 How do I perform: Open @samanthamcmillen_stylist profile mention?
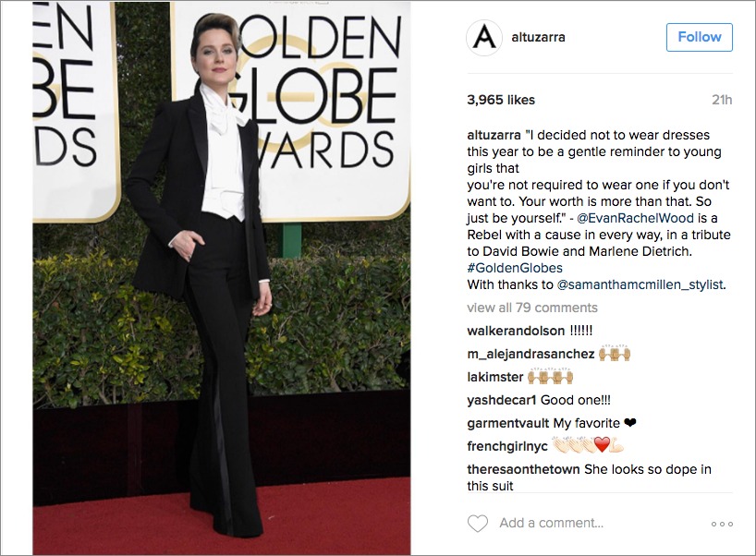click(640, 284)
